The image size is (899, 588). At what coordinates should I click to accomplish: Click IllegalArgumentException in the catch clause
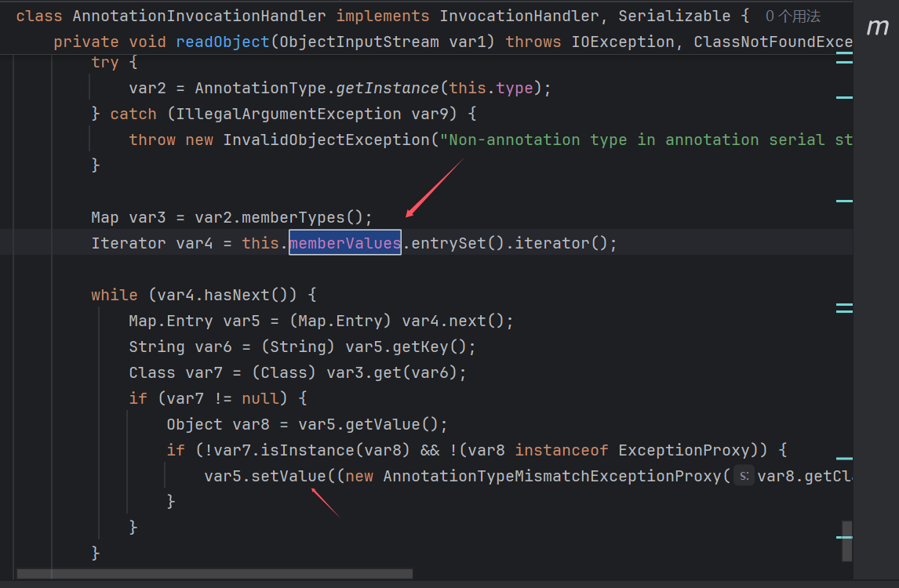click(x=289, y=114)
